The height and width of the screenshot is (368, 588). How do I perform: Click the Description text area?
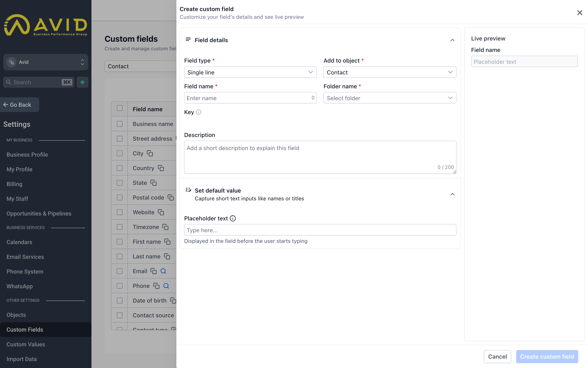(320, 157)
